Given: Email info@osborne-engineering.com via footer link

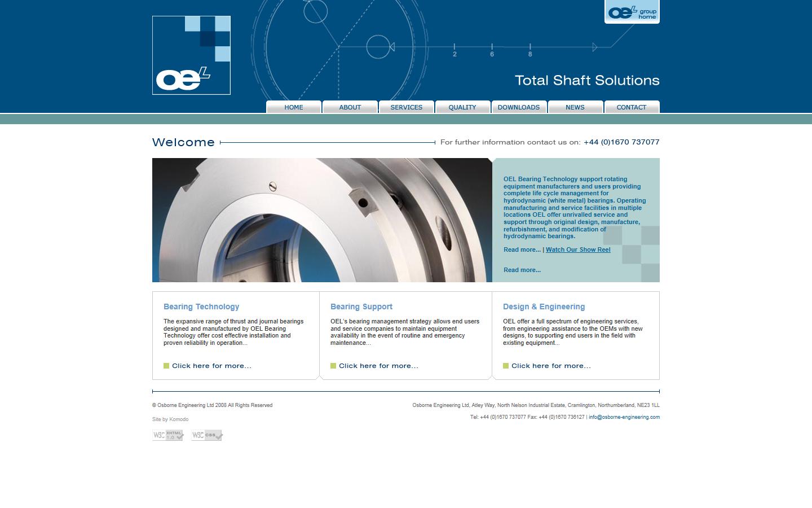Looking at the screenshot, I should pos(623,417).
